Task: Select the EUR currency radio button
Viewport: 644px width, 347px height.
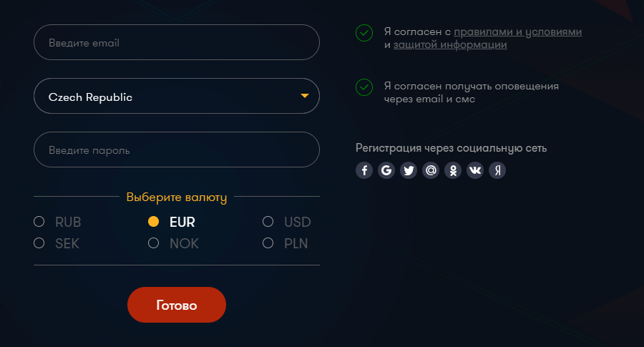Action: pos(153,222)
